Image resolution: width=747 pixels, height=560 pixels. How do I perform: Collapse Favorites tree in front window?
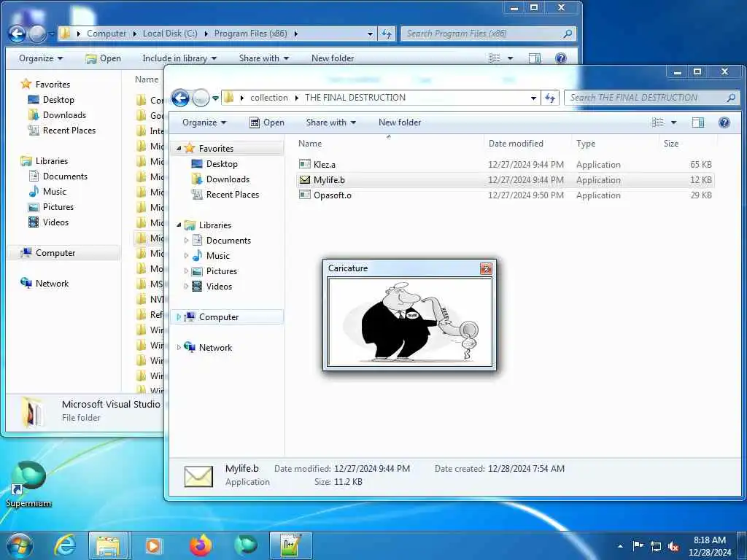(x=179, y=149)
